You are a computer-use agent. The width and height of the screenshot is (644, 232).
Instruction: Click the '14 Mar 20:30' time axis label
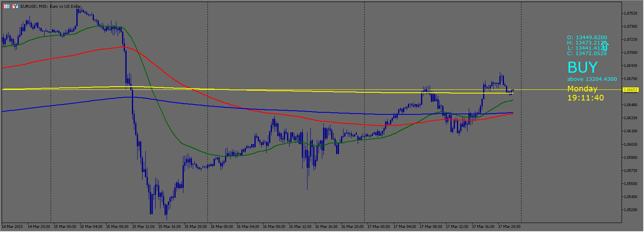pyautogui.click(x=39, y=227)
